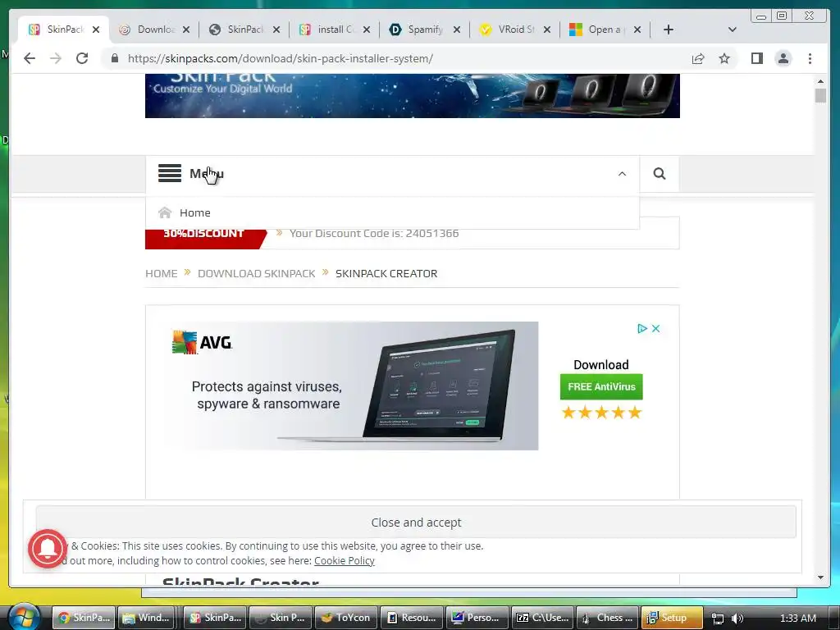Open the Skin P... taskbar item

281,618
